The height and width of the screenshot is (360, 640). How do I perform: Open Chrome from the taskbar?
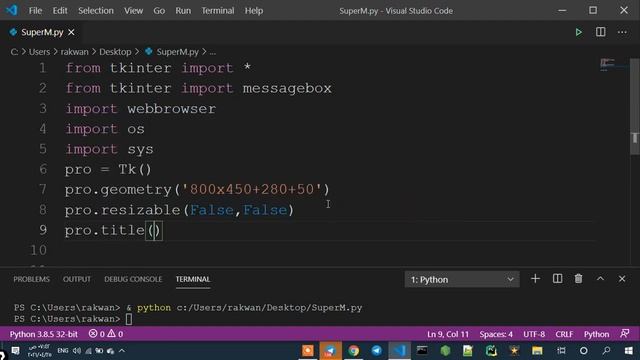353,351
